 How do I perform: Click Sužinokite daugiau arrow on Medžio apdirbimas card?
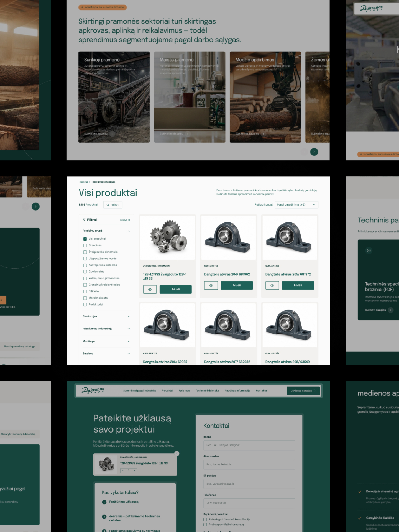point(264,134)
